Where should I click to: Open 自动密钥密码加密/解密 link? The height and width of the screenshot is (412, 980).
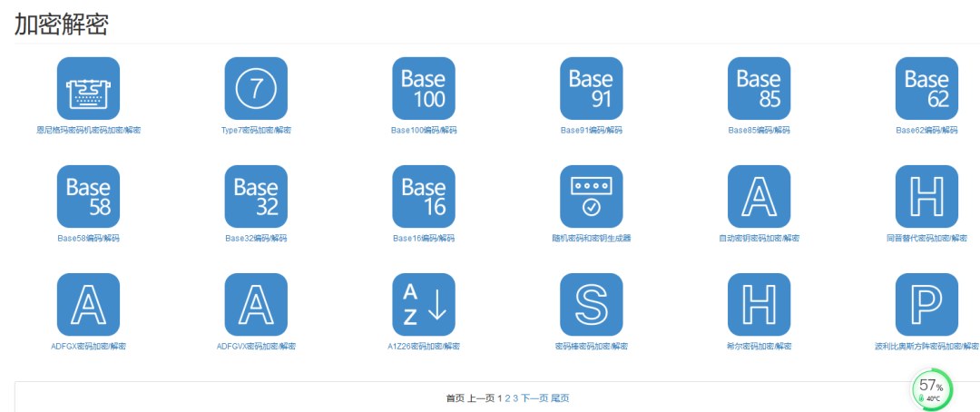759,238
